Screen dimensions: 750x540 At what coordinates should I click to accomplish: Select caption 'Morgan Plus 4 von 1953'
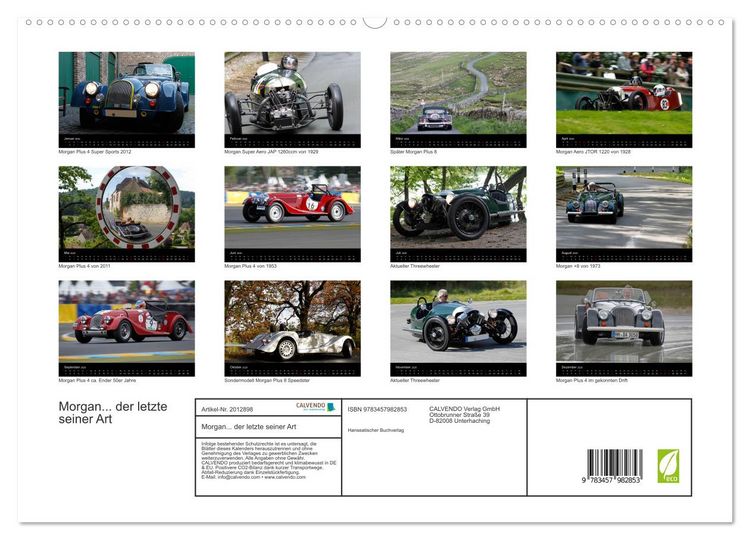251,266
